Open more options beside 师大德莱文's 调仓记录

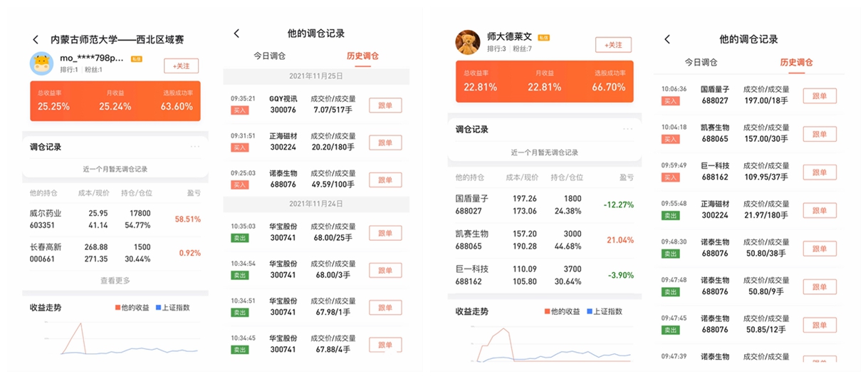[627, 129]
